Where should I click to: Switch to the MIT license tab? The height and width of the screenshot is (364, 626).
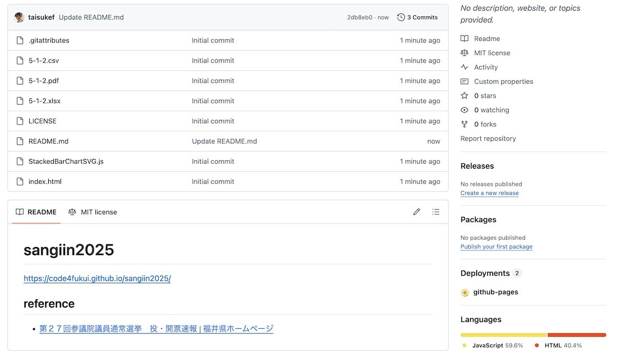click(x=93, y=212)
